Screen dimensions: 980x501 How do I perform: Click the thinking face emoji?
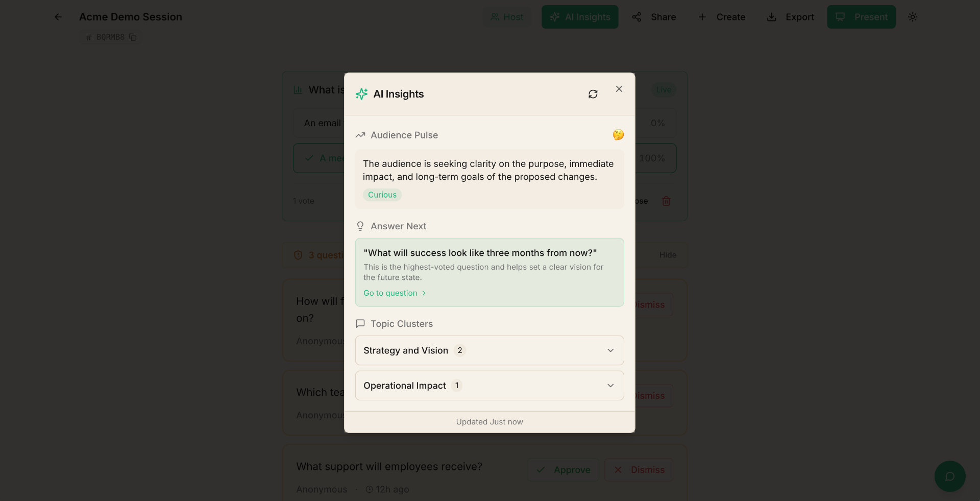click(x=618, y=135)
